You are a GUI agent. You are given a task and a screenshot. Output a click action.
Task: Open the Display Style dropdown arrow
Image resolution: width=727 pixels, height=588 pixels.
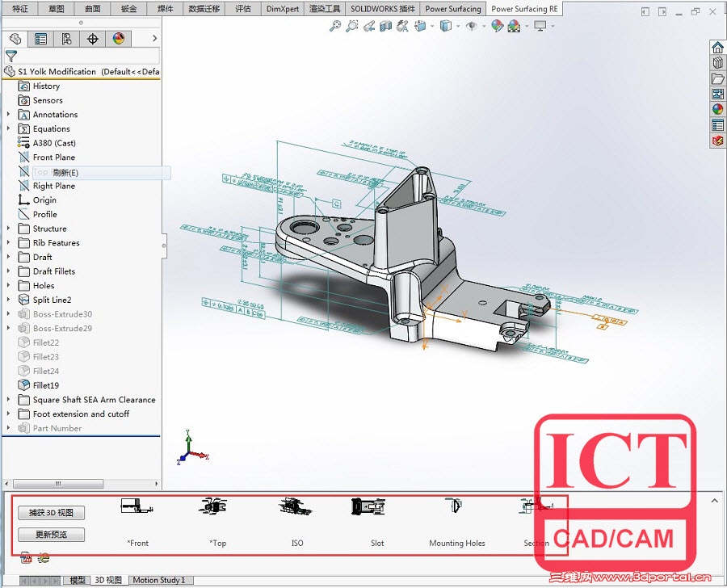tap(458, 26)
